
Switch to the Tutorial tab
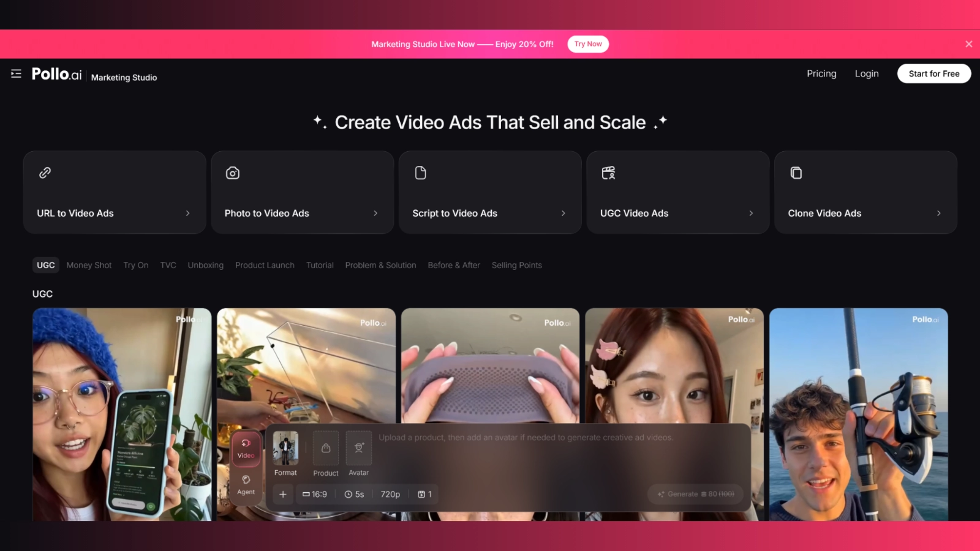pos(320,265)
